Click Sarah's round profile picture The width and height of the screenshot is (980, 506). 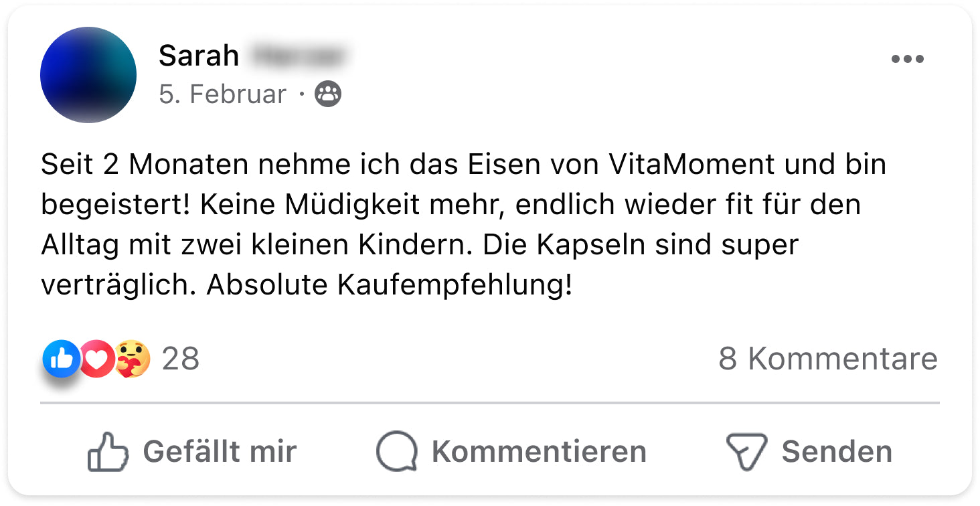pyautogui.click(x=88, y=75)
